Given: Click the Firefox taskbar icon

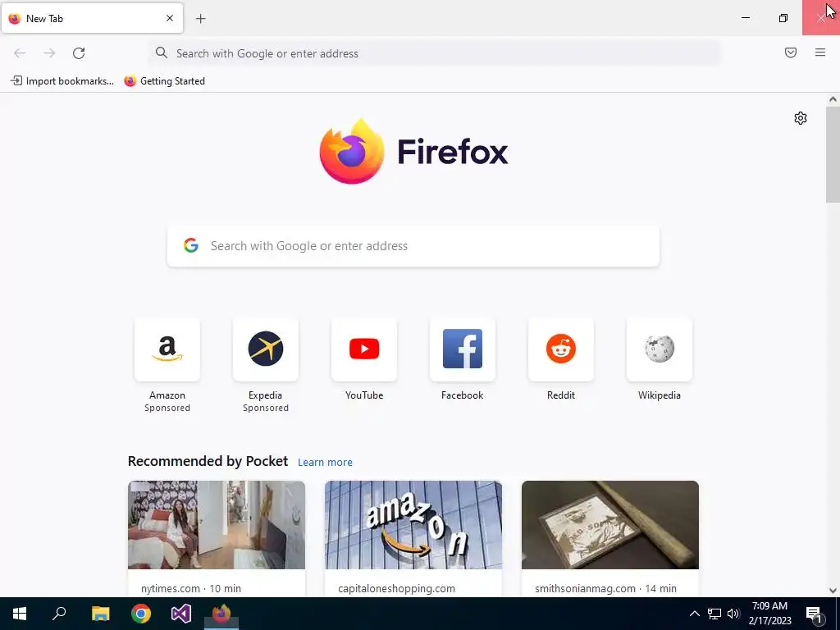Looking at the screenshot, I should coord(221,614).
